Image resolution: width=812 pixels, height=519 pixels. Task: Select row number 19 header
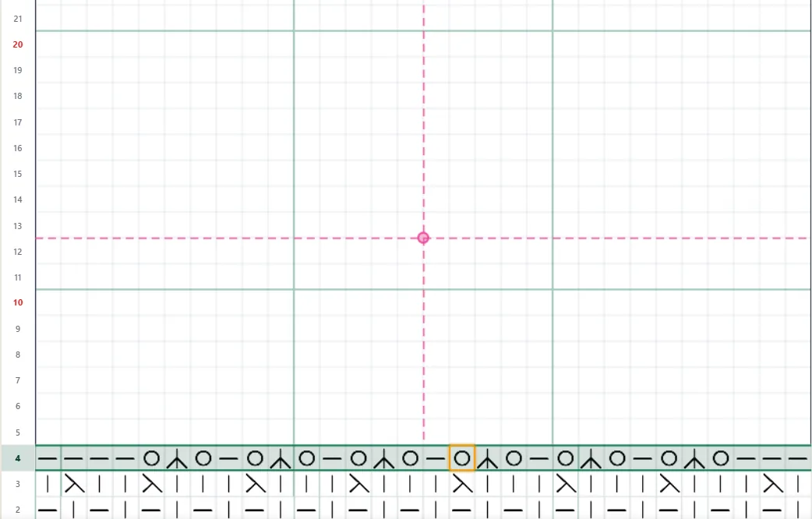click(18, 70)
